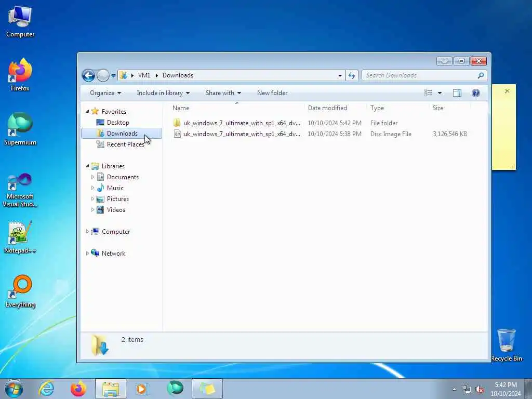Image resolution: width=532 pixels, height=399 pixels.
Task: Select Downloads under Favorites
Action: [x=122, y=134]
